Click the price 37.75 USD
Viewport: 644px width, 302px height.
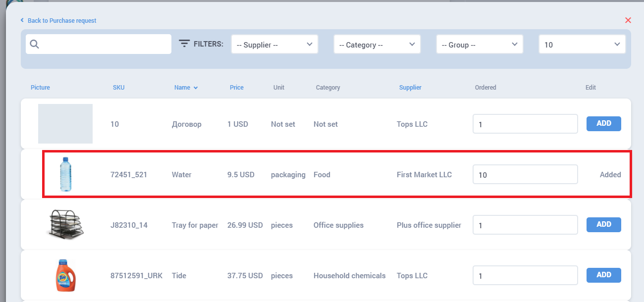coord(245,276)
